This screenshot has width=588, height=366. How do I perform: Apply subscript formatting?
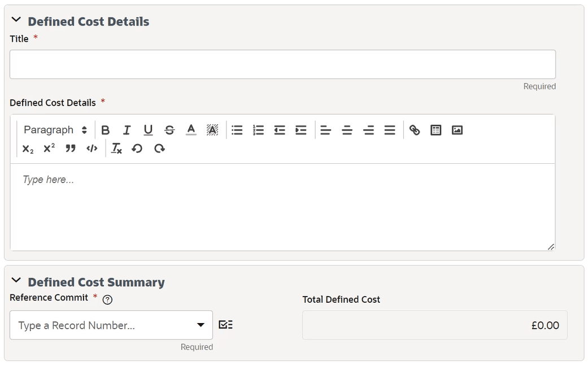pos(27,149)
